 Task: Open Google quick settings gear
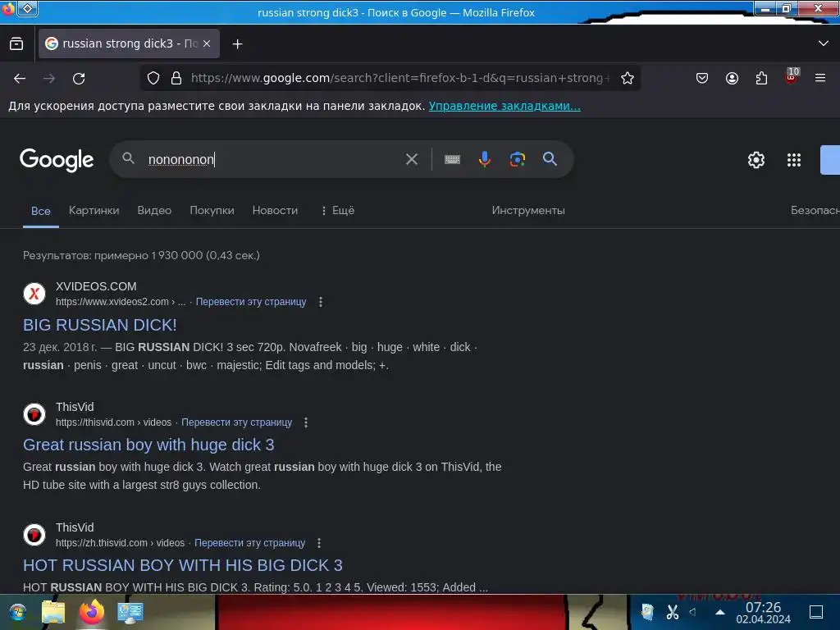coord(756,160)
